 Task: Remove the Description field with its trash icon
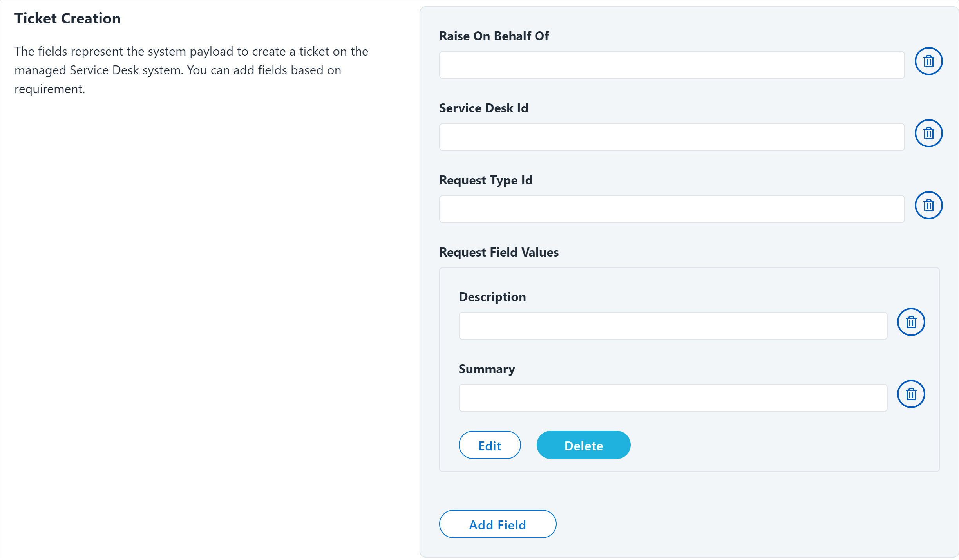pyautogui.click(x=911, y=322)
